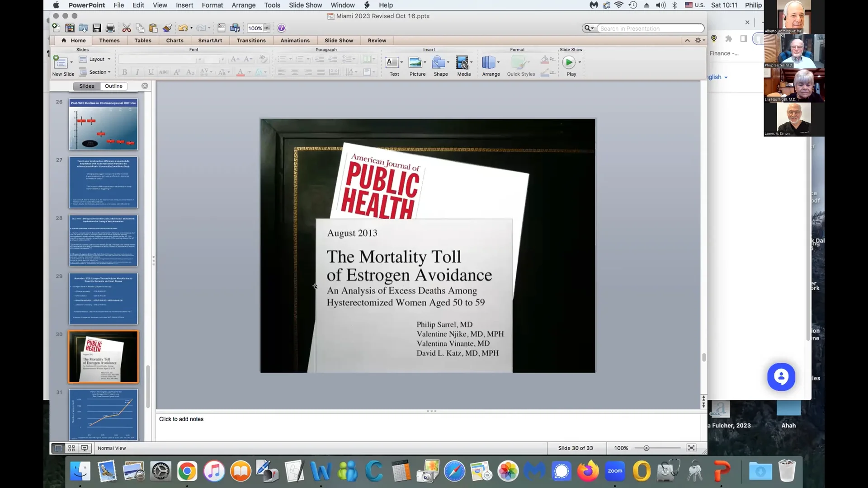Open the Play slide show dropdown arrow

pos(580,62)
